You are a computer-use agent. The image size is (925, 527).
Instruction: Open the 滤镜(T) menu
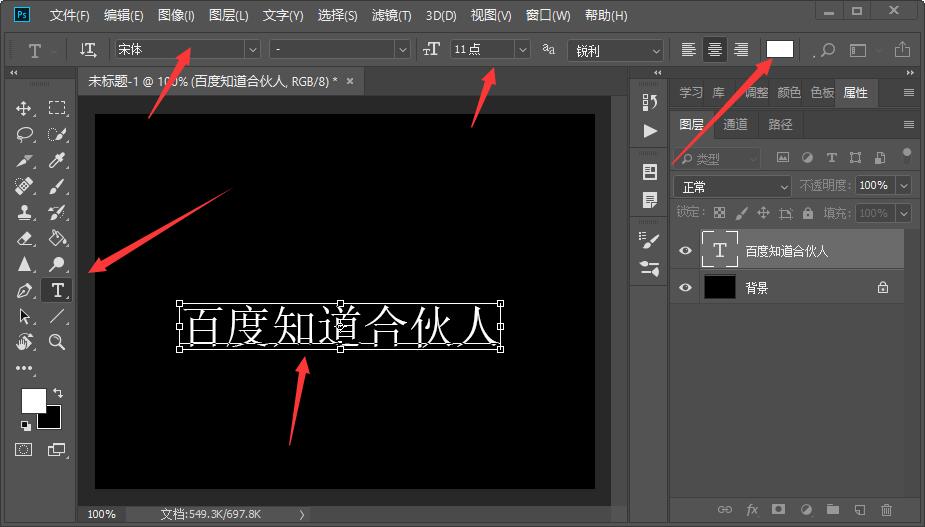pos(391,15)
